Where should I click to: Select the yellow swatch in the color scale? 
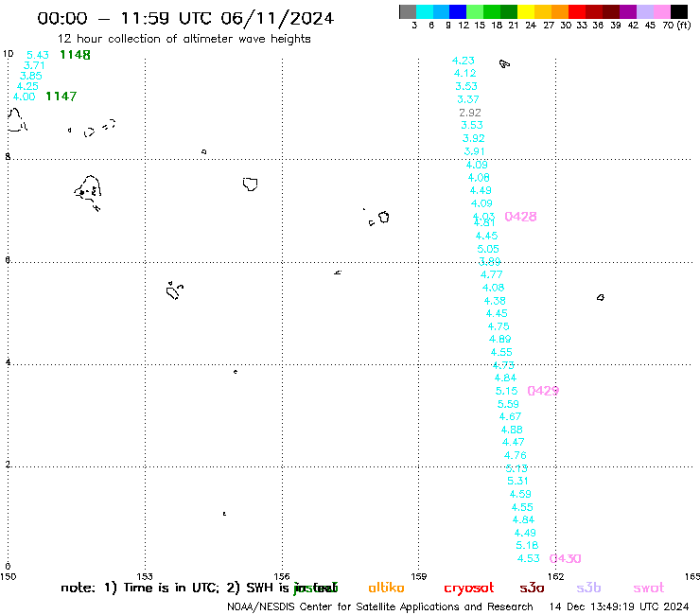pyautogui.click(x=526, y=11)
